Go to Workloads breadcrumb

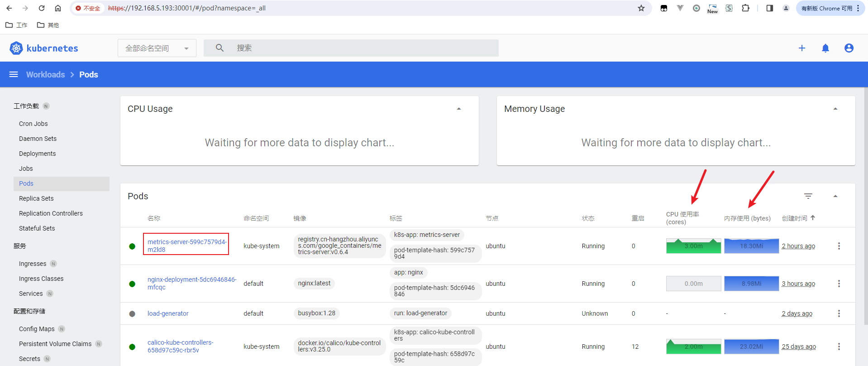click(45, 74)
